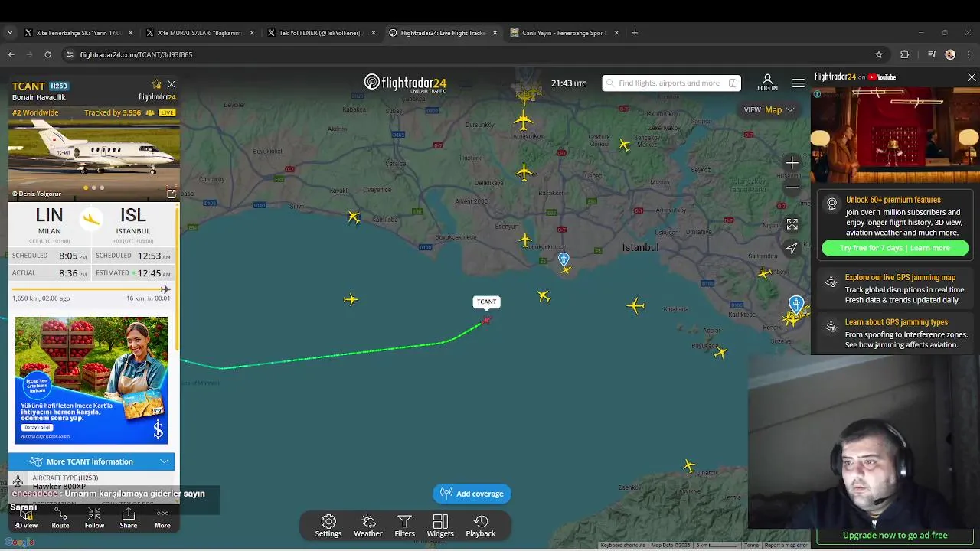Zoom out on the map
This screenshot has width=980, height=551.
coord(792,187)
